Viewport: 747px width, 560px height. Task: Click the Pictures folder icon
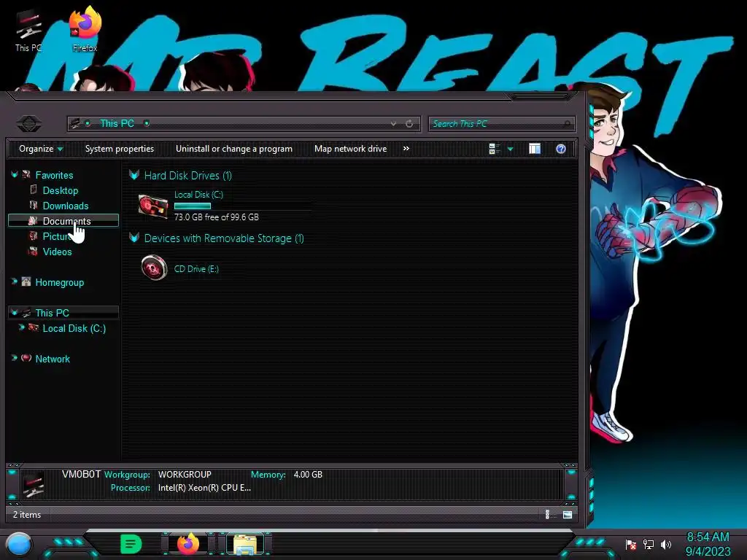pos(34,236)
